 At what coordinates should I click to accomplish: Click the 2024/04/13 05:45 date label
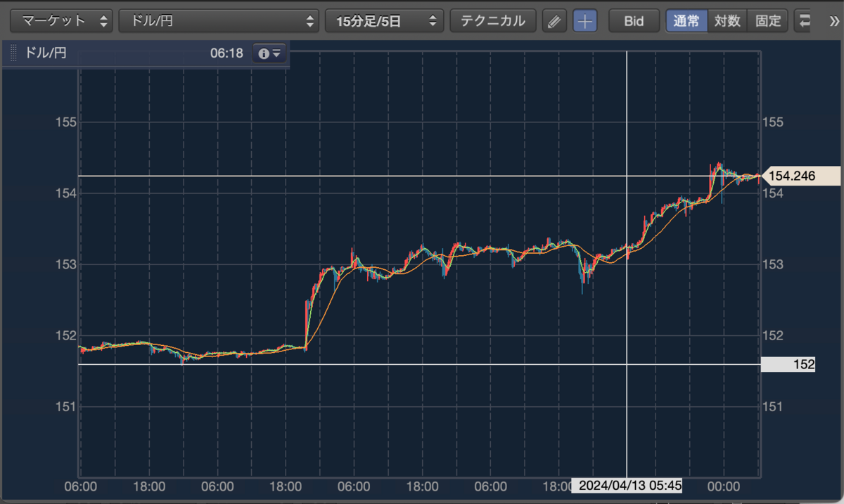pyautogui.click(x=627, y=486)
